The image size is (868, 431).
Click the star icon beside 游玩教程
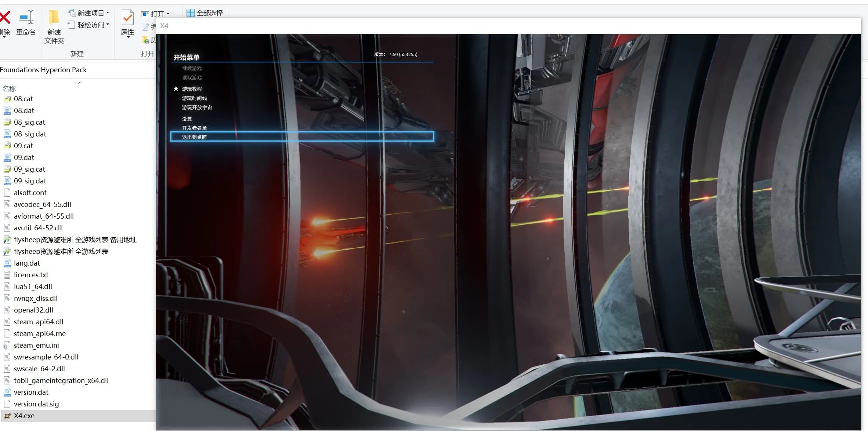click(x=176, y=89)
